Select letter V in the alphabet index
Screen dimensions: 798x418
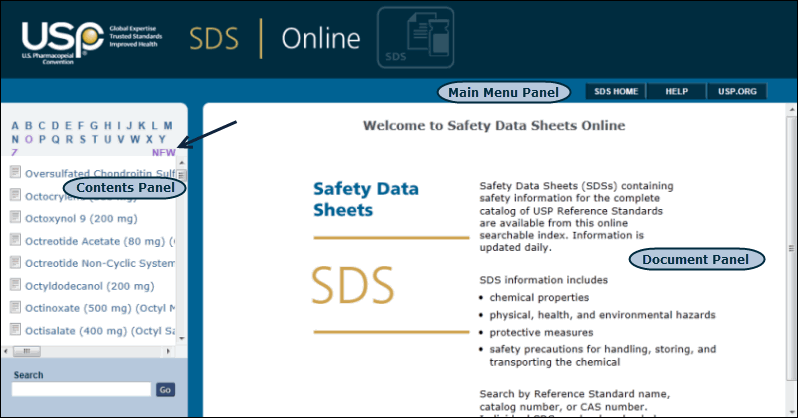(121, 140)
